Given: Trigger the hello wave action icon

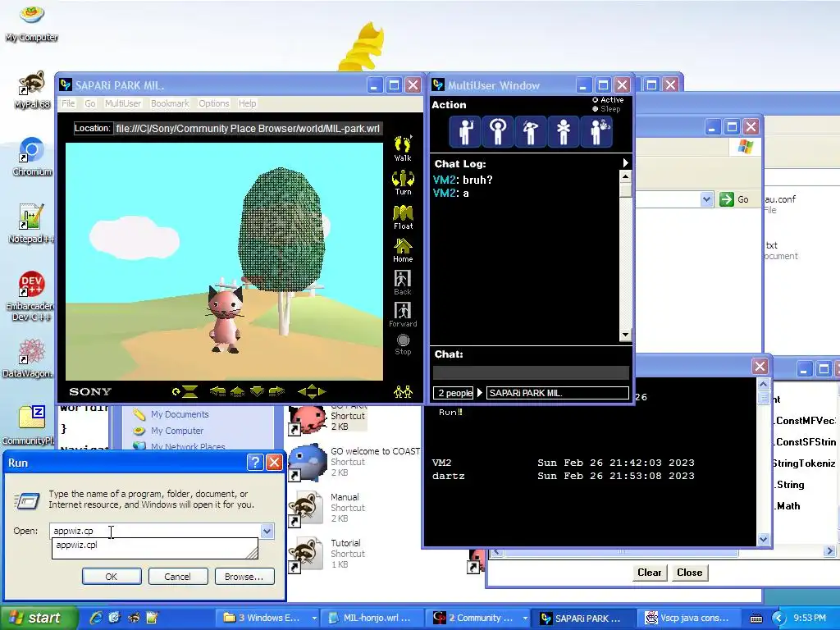Looking at the screenshot, I should pyautogui.click(x=465, y=131).
